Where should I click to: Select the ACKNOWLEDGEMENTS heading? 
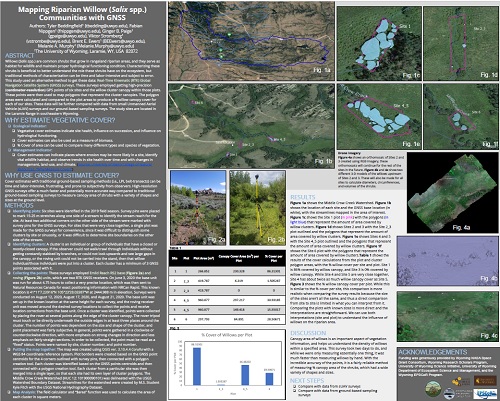click(x=433, y=352)
